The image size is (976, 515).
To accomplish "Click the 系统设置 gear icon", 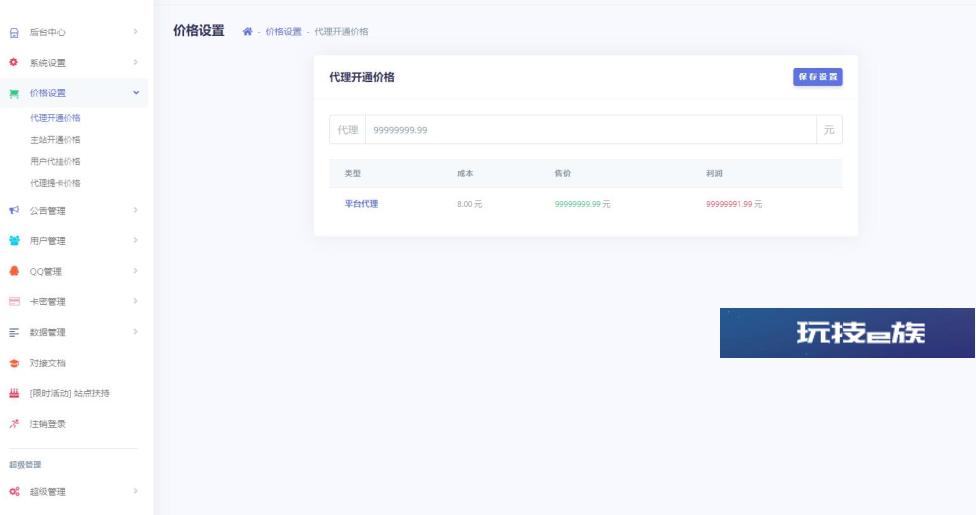I will (x=14, y=62).
